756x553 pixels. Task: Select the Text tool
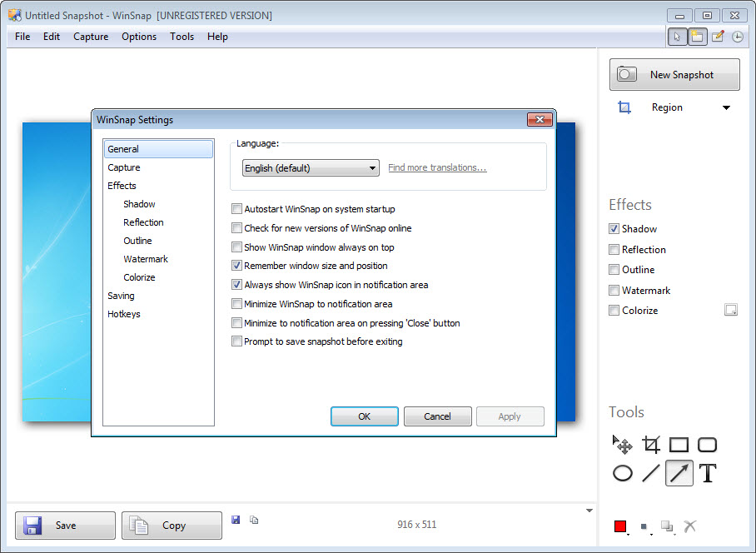(x=708, y=473)
